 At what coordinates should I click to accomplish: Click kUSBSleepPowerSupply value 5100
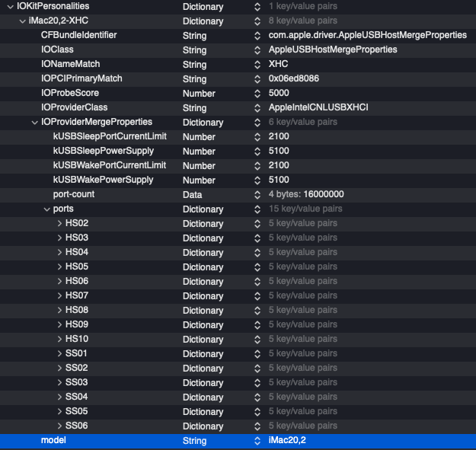coord(279,151)
